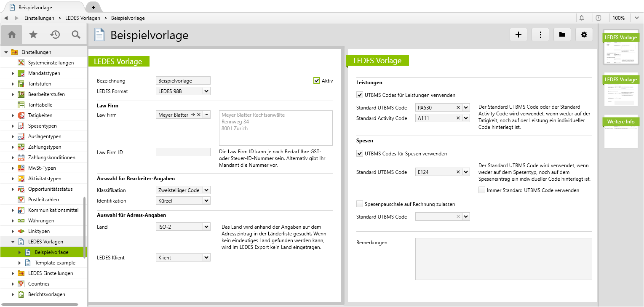Open the LEDES Format dropdown
Viewport: 644px width, 307px height.
206,91
